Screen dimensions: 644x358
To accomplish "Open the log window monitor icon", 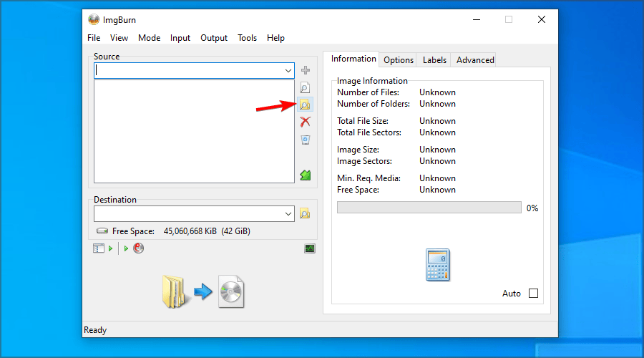I will tap(309, 248).
